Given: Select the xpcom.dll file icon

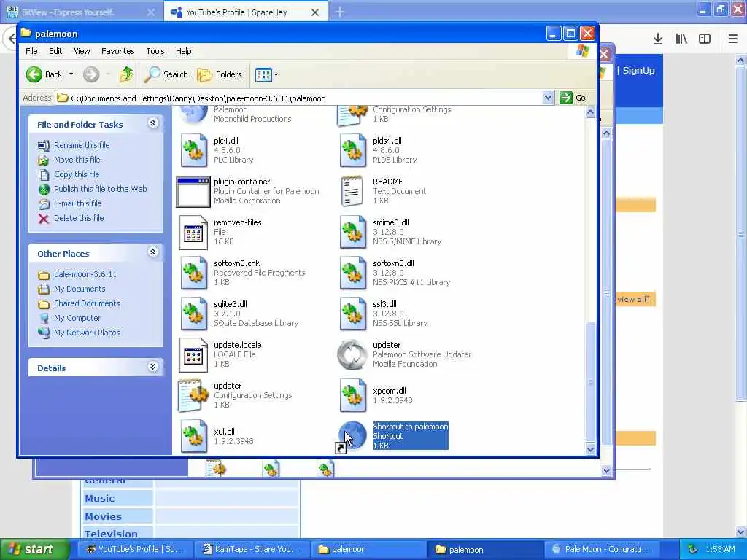Looking at the screenshot, I should click(x=352, y=395).
